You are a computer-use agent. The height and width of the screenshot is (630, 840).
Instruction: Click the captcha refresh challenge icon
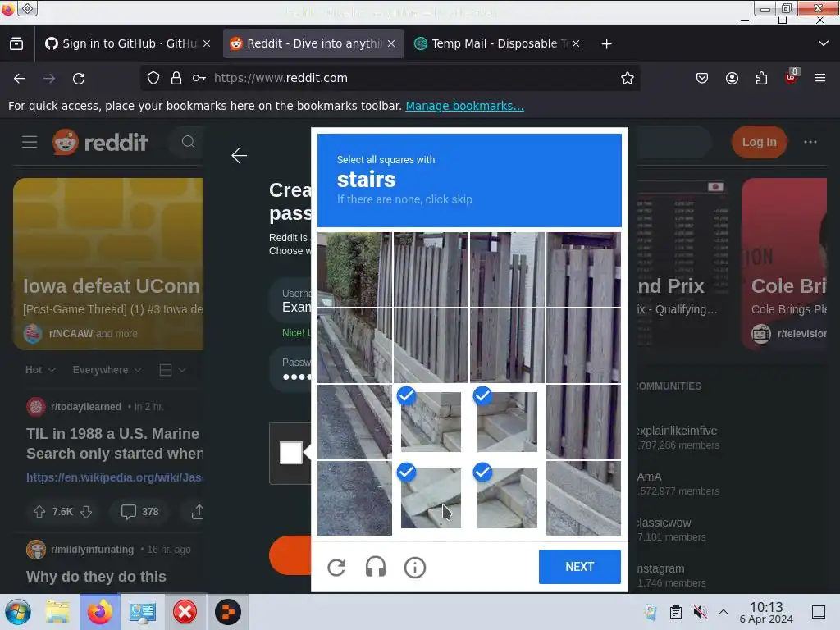336,567
